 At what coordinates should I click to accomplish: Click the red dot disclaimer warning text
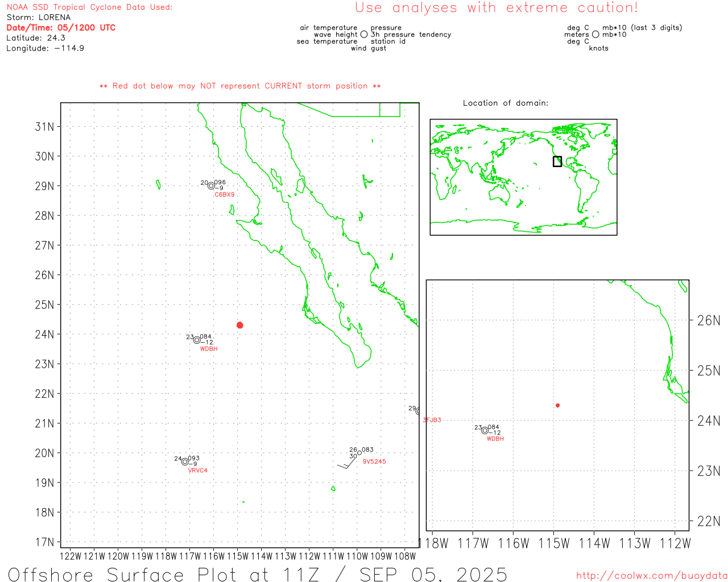tap(240, 86)
